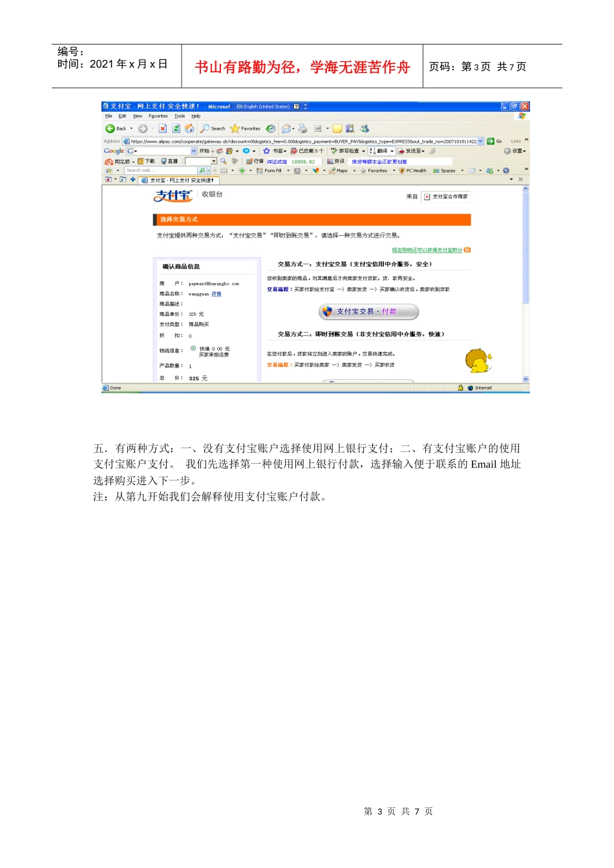Click the page scrollbar down arrow
The image size is (614, 868).
pos(525,379)
